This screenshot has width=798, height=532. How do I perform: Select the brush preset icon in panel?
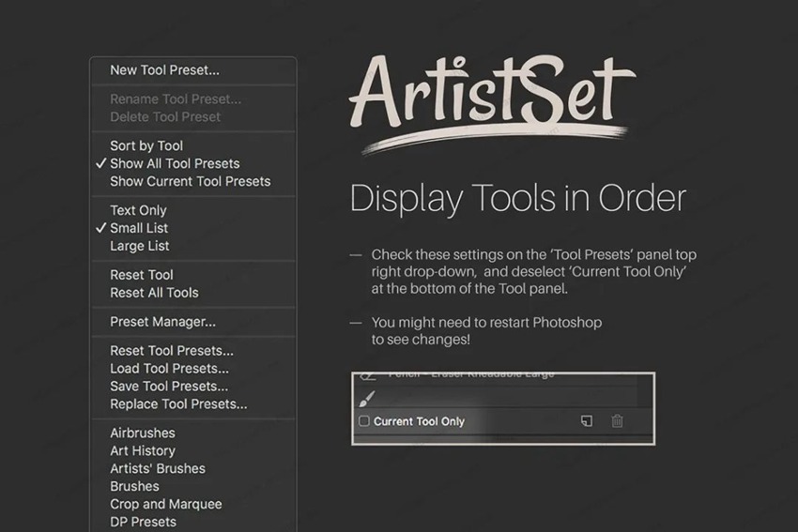coord(367,398)
